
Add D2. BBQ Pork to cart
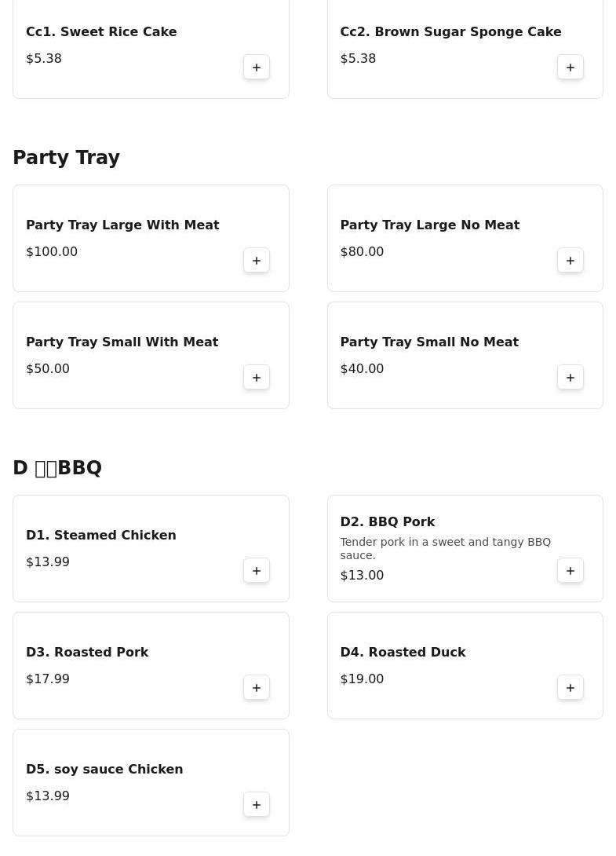click(570, 571)
